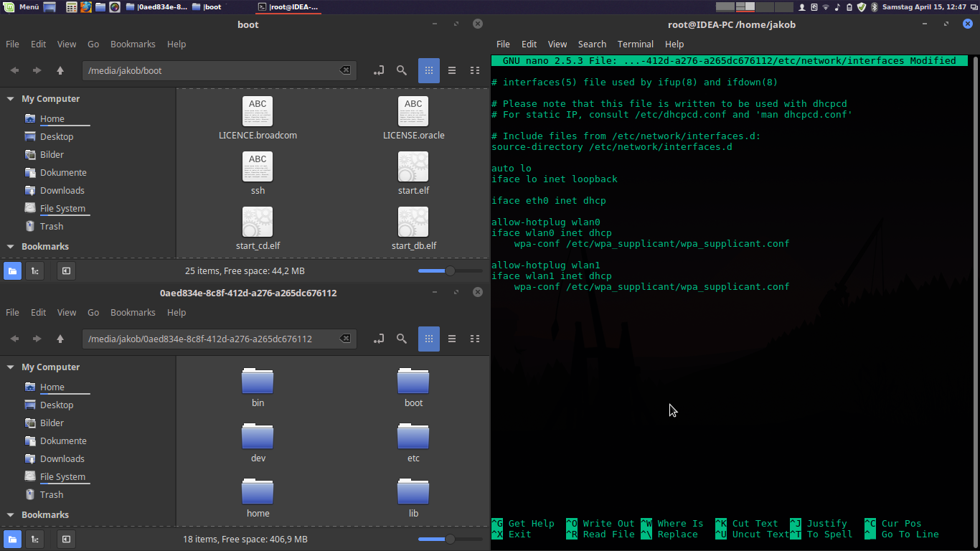
Task: Toggle location entry mode in 0aed834e window
Action: [379, 339]
